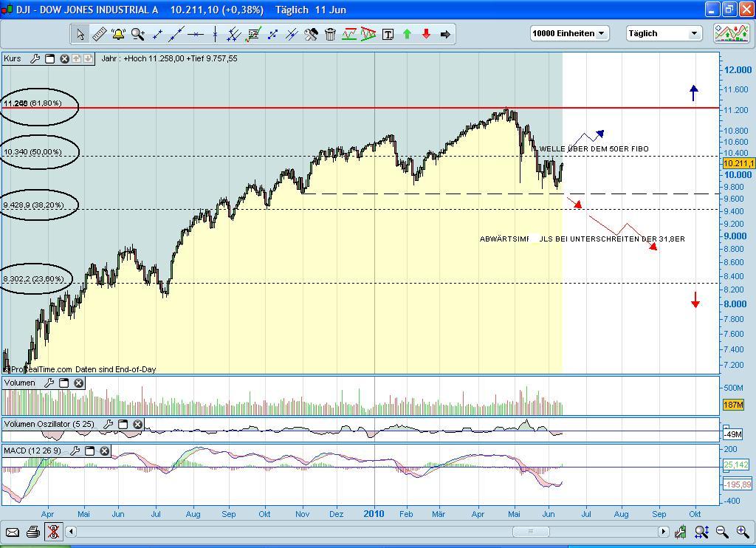Move the Kurs panel down
Image resolution: width=756 pixels, height=548 pixels.
pos(88,59)
